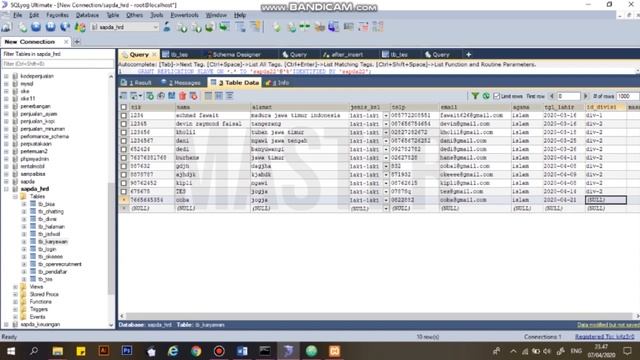The width and height of the screenshot is (640, 360).
Task: Open Chrome from the taskbar
Action: 196,351
